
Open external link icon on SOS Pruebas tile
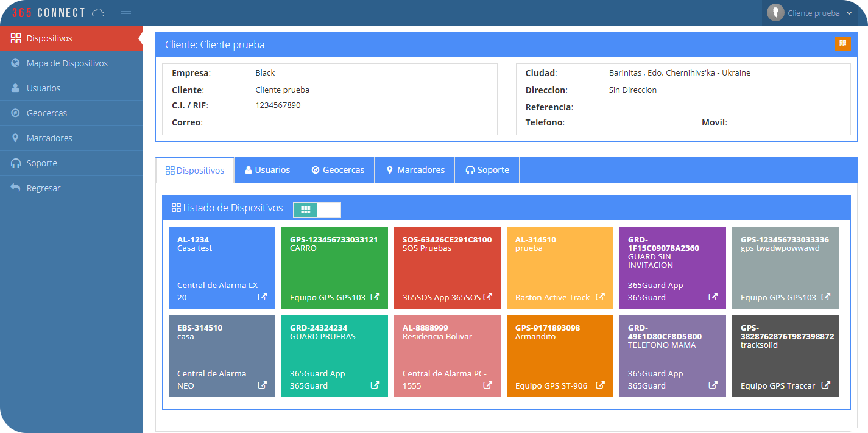click(488, 297)
